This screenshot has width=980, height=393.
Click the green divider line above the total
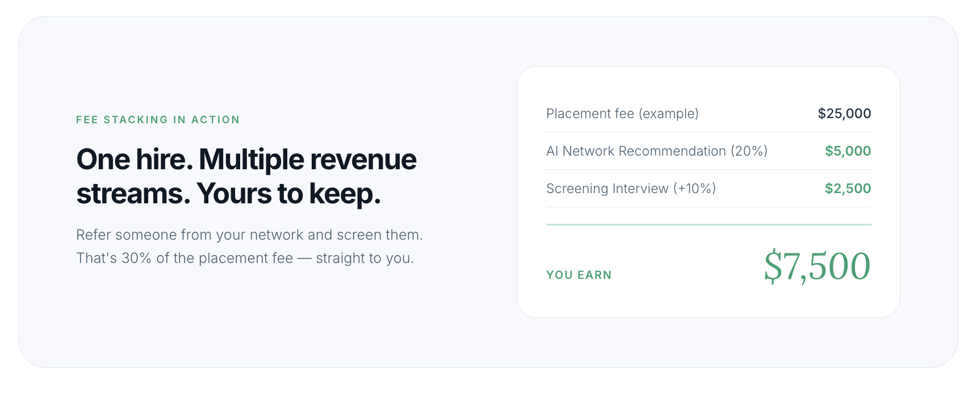(x=709, y=224)
